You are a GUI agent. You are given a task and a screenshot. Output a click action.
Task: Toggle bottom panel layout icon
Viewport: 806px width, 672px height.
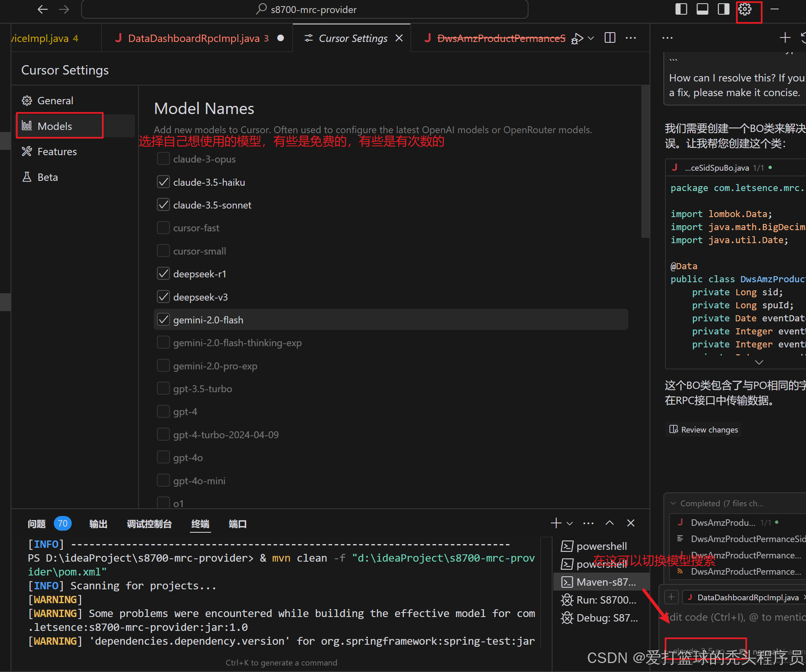[702, 9]
